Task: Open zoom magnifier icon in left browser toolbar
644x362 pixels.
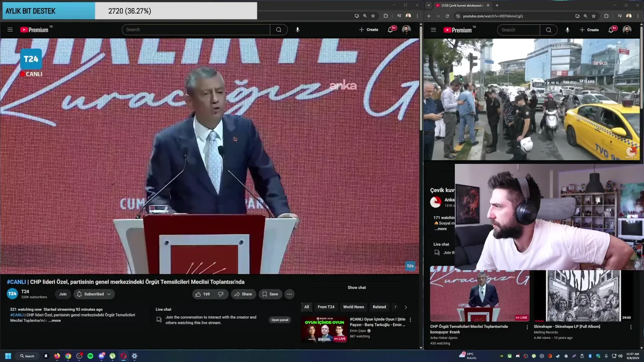Action: pyautogui.click(x=365, y=16)
